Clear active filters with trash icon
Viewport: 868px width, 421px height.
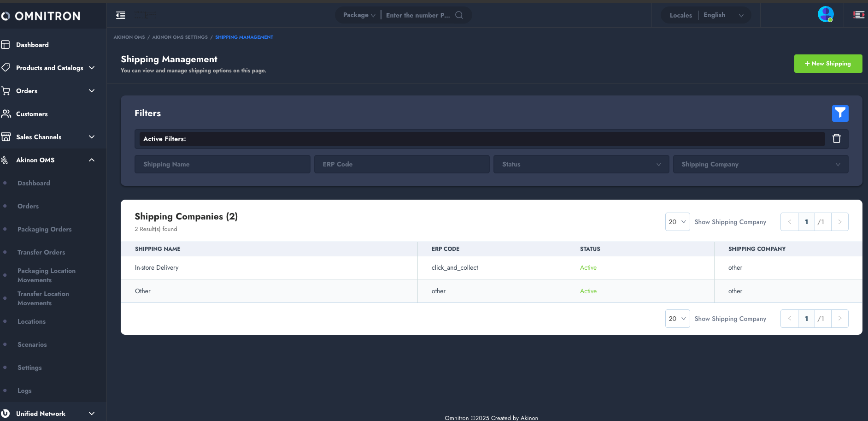[x=836, y=138]
